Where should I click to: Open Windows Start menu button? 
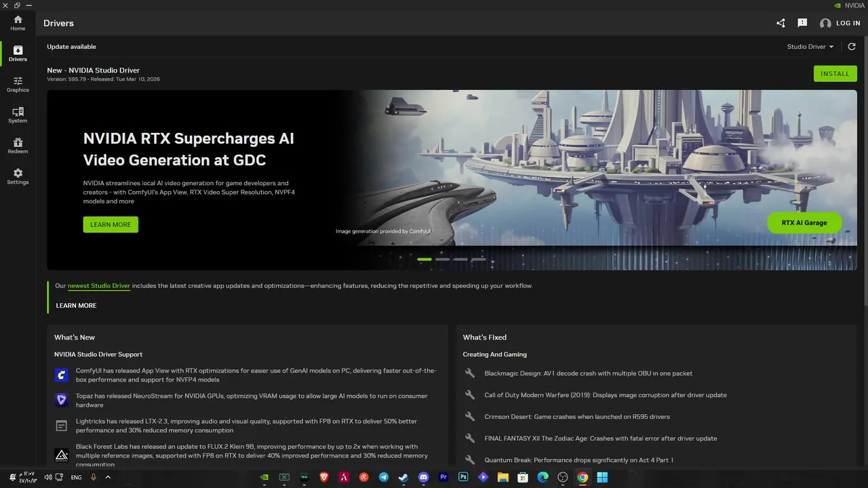click(x=602, y=477)
